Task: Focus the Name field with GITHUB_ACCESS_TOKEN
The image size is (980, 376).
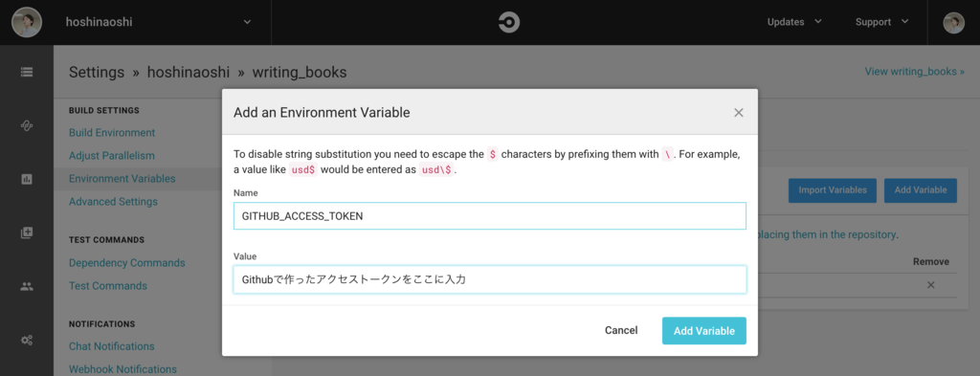Action: [490, 216]
